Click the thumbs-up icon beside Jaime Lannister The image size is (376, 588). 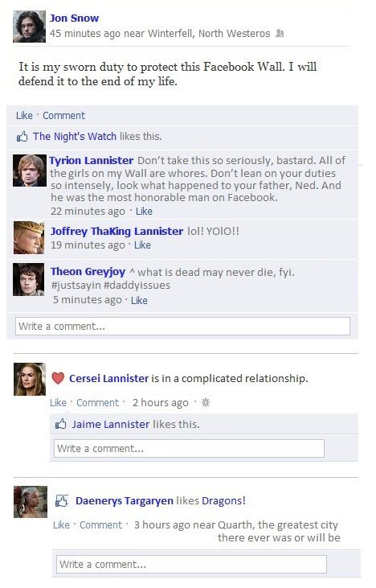pos(61,424)
